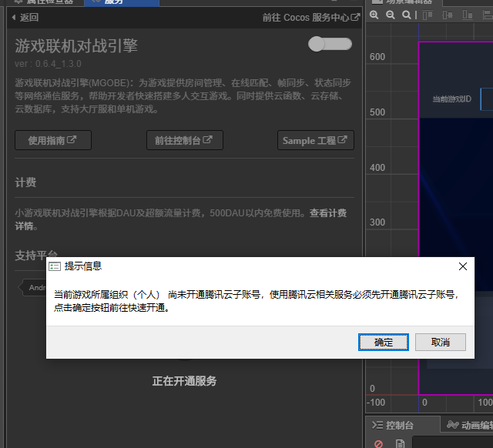Image resolution: width=493 pixels, height=448 pixels.
Task: Toggle the 游戏联机对战引擎 service switch
Action: click(x=330, y=44)
